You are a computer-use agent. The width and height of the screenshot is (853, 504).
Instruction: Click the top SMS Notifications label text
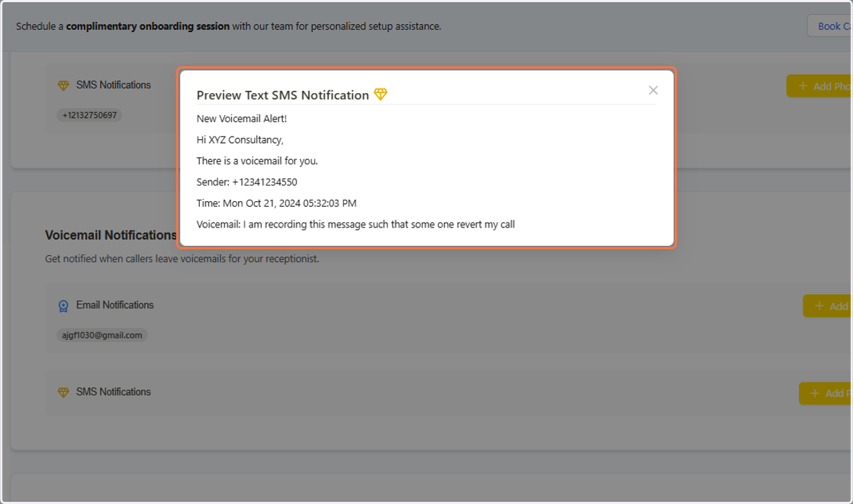click(114, 85)
